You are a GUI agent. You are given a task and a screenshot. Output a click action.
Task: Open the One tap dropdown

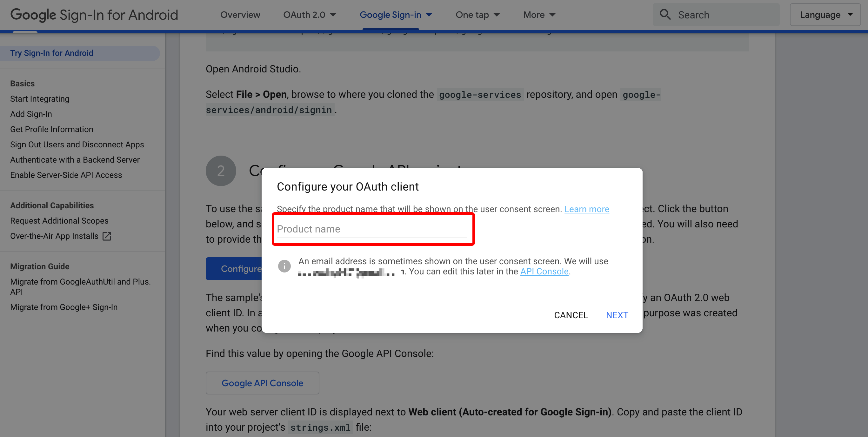pos(477,15)
